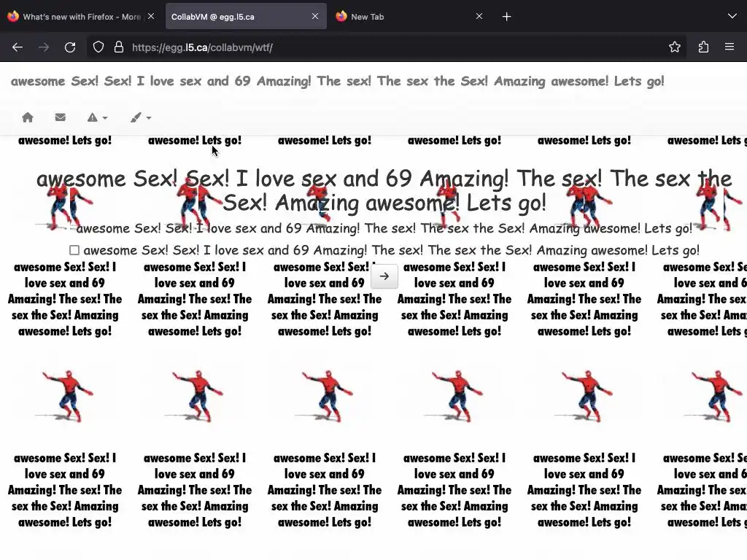
Task: Click the large centered heading text
Action: click(384, 190)
